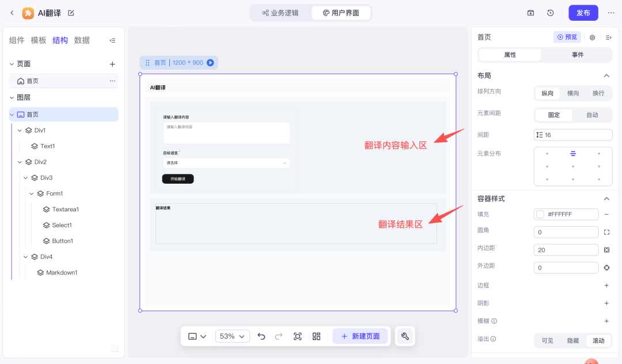
Task: Click the undo arrow in bottom toolbar
Action: pyautogui.click(x=261, y=336)
